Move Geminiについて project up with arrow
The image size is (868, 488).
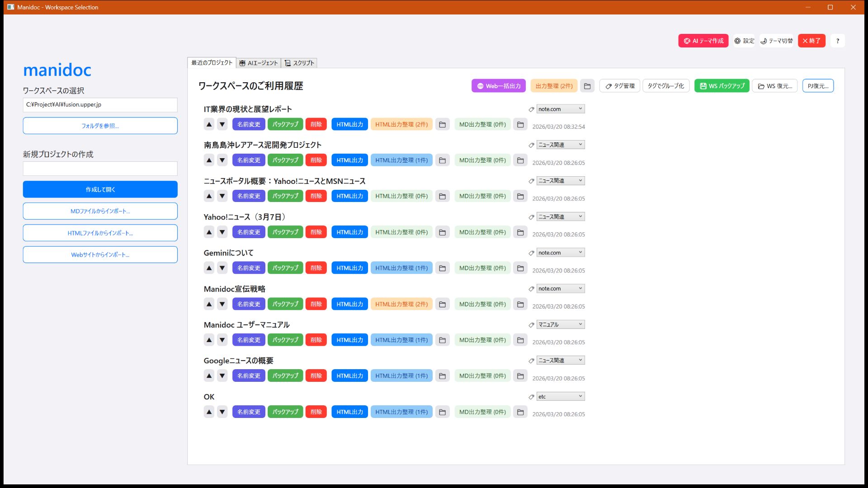(209, 267)
